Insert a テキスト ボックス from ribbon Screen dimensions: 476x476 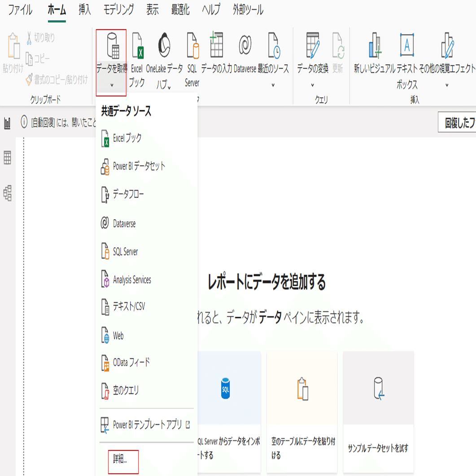pyautogui.click(x=407, y=61)
